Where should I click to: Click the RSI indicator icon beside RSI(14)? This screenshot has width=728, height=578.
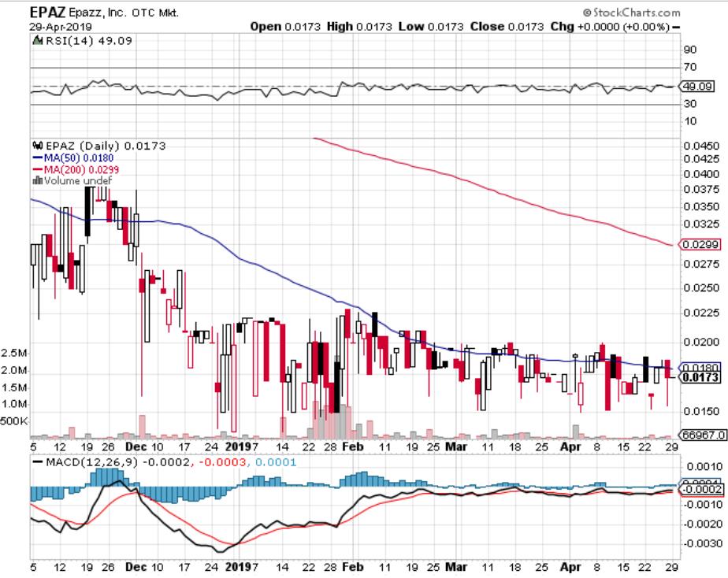pyautogui.click(x=38, y=41)
